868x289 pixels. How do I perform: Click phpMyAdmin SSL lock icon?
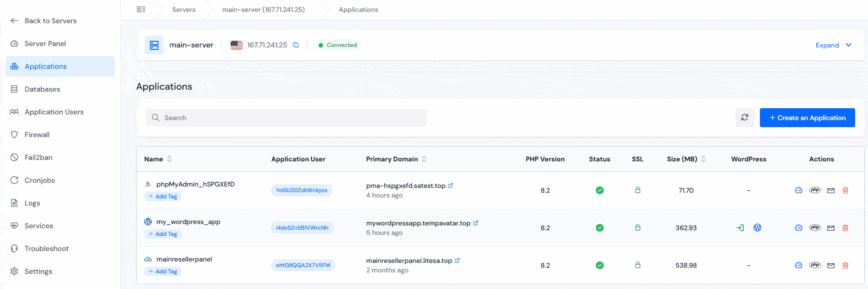[x=638, y=190]
